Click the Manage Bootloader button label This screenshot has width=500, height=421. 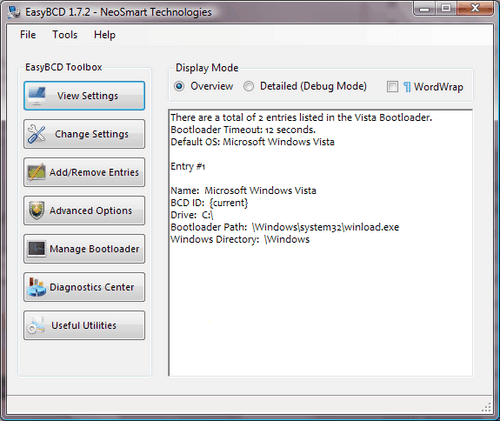[x=94, y=249]
